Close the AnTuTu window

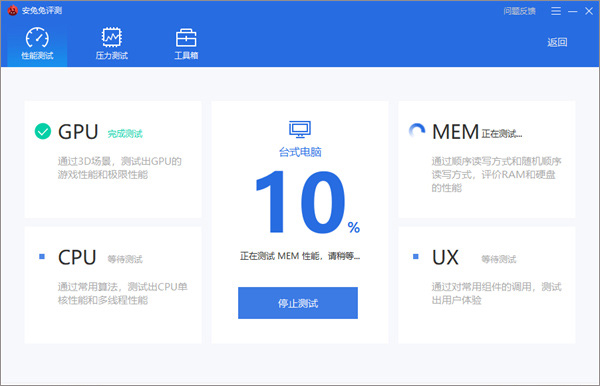click(x=589, y=11)
